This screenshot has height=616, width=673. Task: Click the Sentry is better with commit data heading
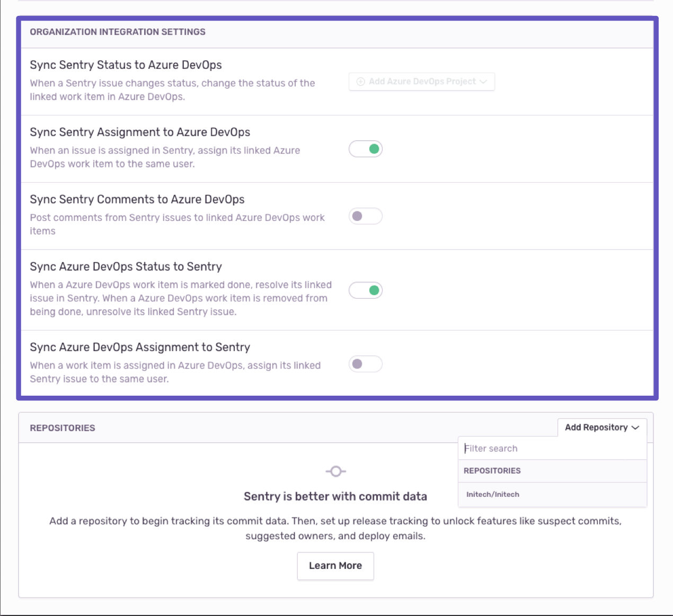click(335, 496)
